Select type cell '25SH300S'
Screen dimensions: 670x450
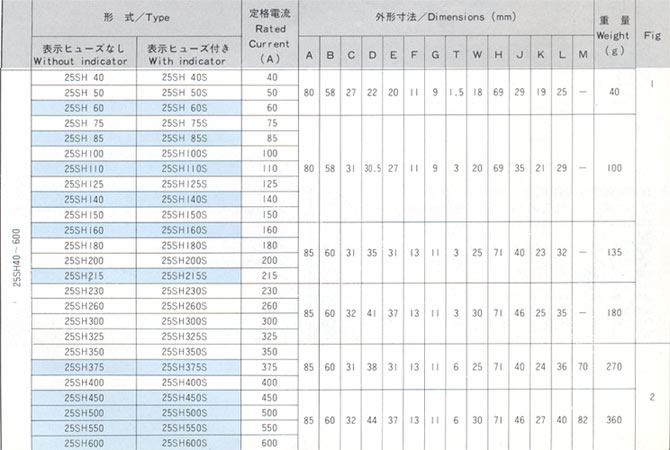tap(189, 321)
